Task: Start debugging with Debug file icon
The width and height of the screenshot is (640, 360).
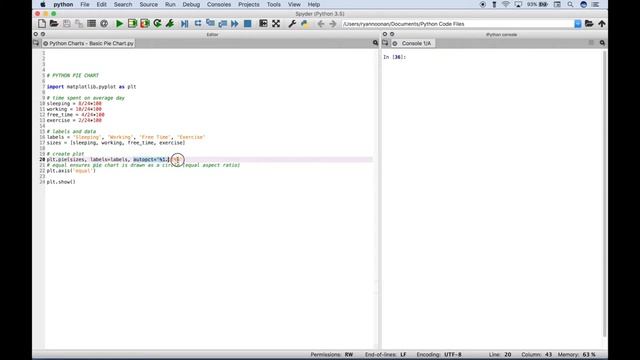Action: pos(185,24)
